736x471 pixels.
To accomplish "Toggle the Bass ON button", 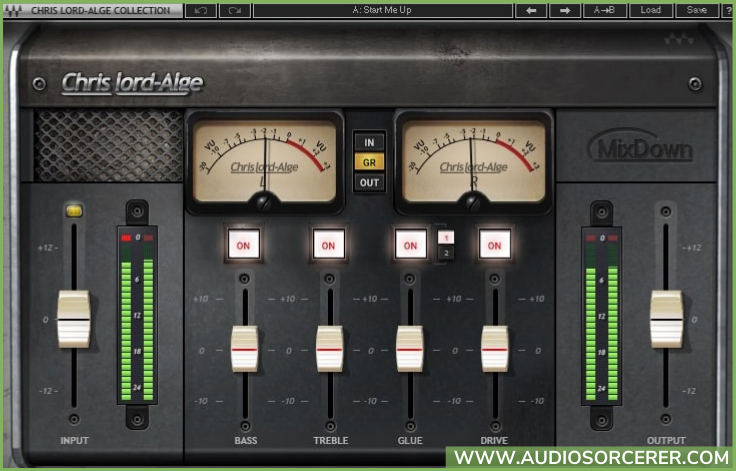I will point(244,245).
